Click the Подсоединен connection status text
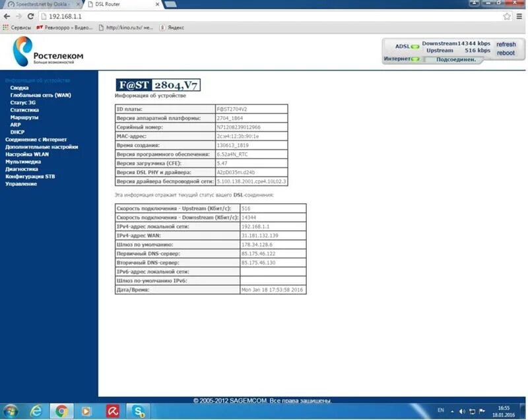528x420 pixels. [x=456, y=59]
